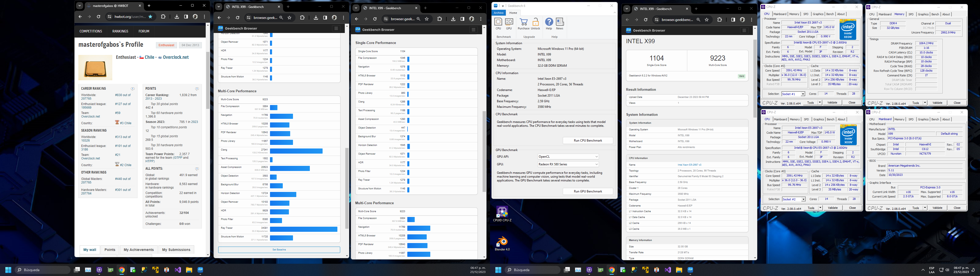Click Validate in CPU-Z Memory window

click(x=938, y=103)
